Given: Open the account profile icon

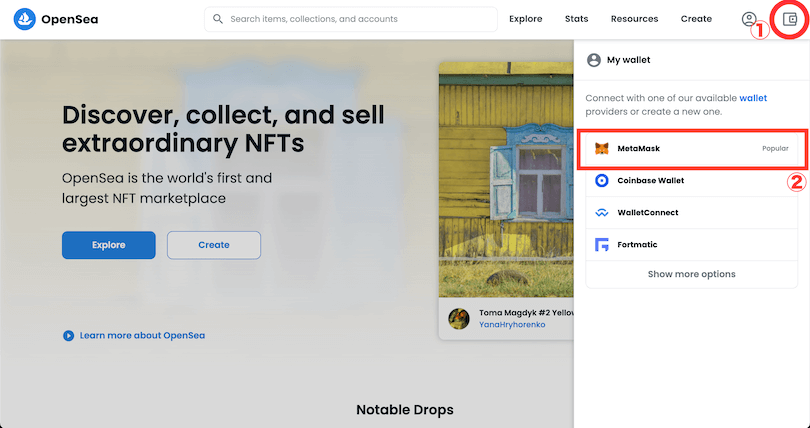Looking at the screenshot, I should 749,19.
